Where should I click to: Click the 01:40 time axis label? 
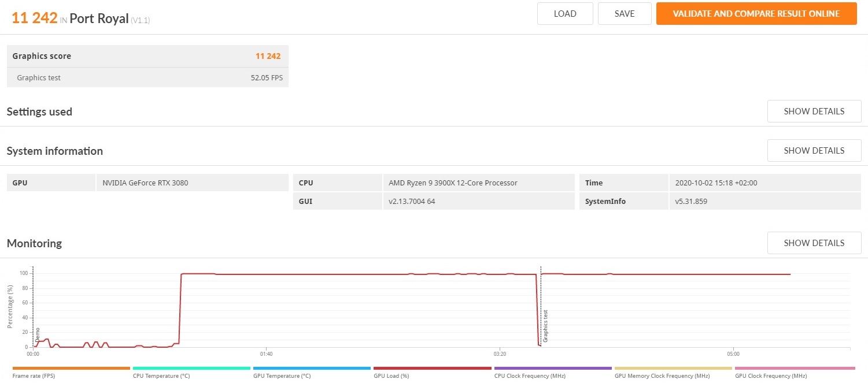[266, 354]
